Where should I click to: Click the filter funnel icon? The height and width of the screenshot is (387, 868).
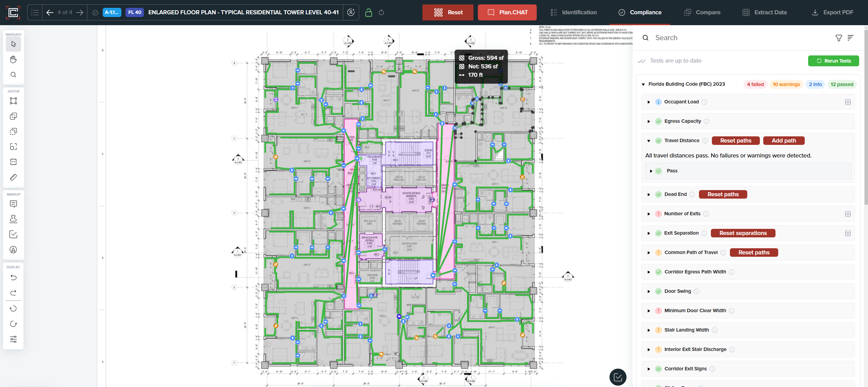click(x=839, y=38)
